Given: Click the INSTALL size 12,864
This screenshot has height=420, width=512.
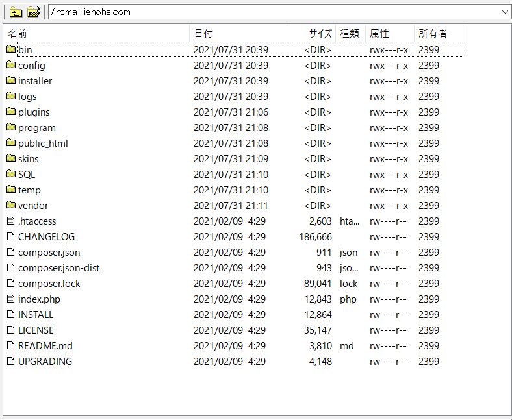Looking at the screenshot, I should click(x=318, y=315).
